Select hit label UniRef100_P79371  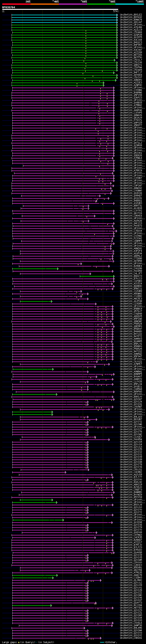(x=131, y=120)
